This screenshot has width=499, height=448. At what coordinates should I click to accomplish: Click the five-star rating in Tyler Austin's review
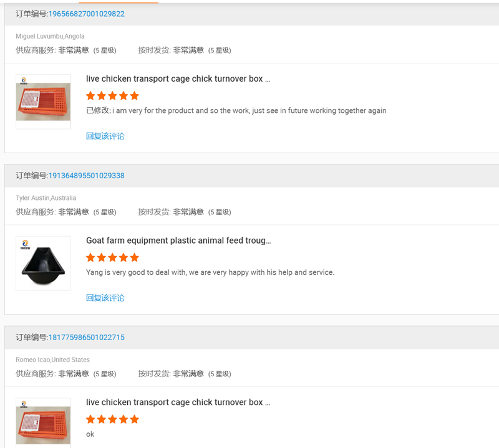pos(112,257)
